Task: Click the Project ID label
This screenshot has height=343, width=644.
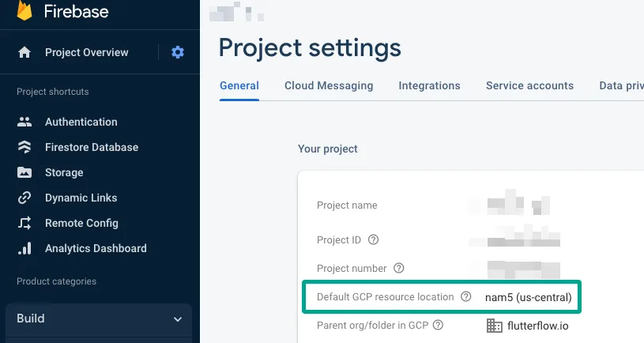Action: pyautogui.click(x=339, y=240)
